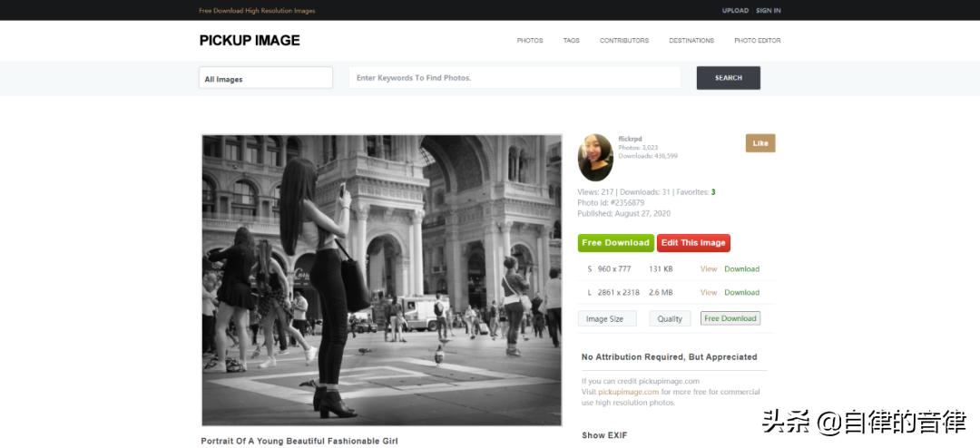Click the black-and-white street photo preview
This screenshot has width=980, height=448.
click(381, 280)
